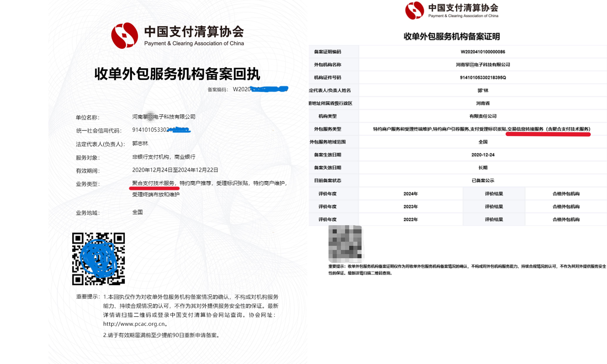Click the red logo on the left receipt
607x364 pixels.
[124, 36]
